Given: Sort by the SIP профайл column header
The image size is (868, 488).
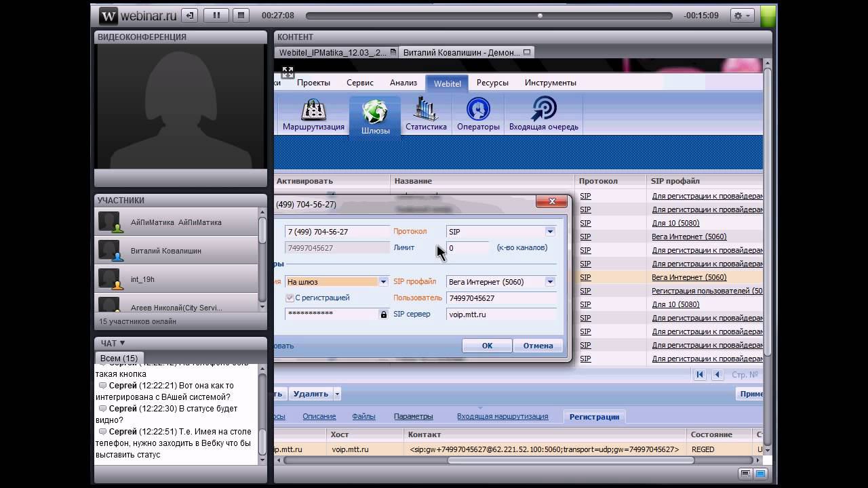Looking at the screenshot, I should (705, 181).
